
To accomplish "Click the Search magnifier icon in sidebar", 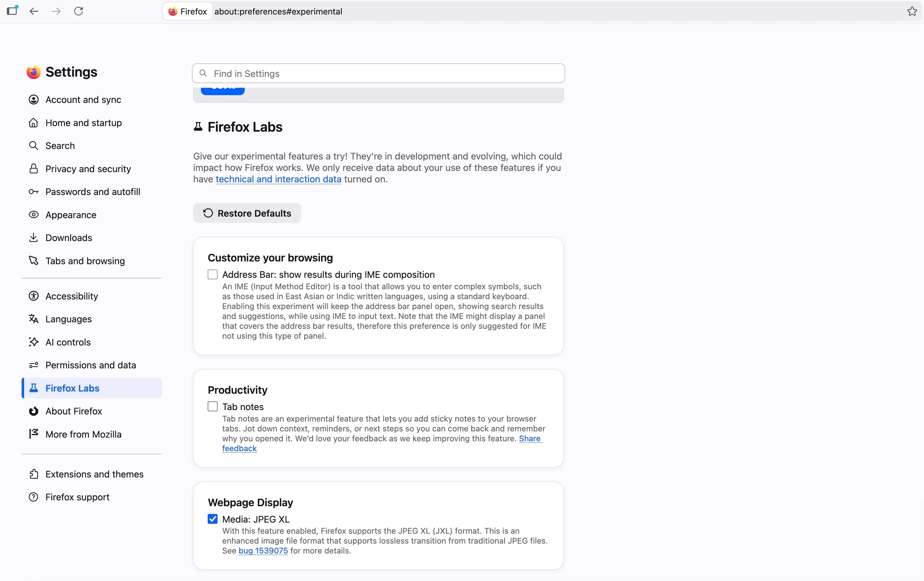I will (34, 146).
